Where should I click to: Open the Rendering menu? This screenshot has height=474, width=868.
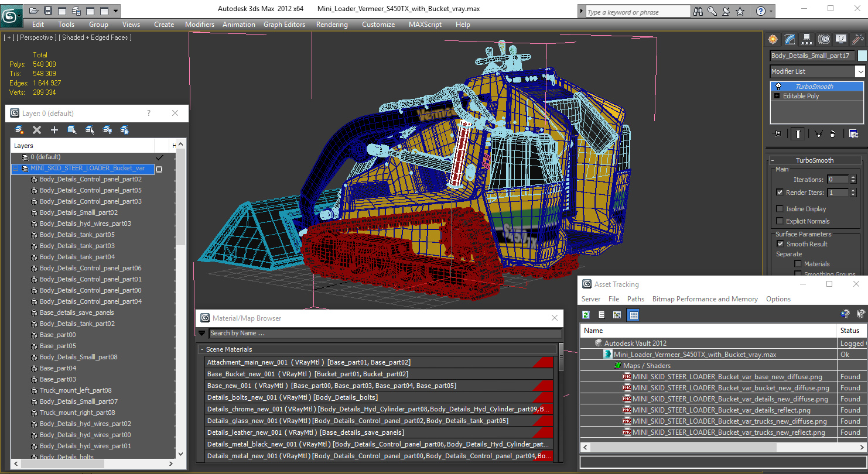coord(332,25)
